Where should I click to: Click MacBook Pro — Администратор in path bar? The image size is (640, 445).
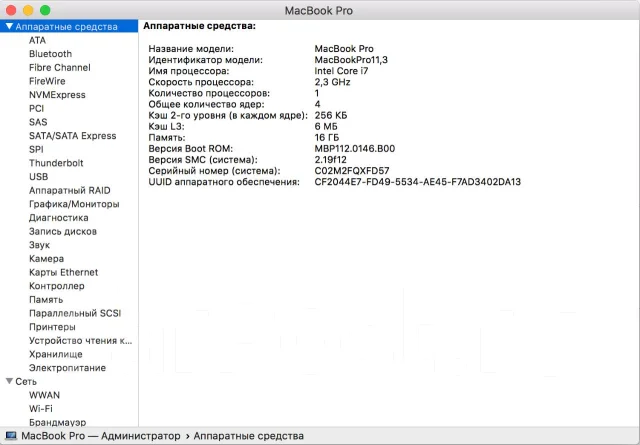click(100, 436)
